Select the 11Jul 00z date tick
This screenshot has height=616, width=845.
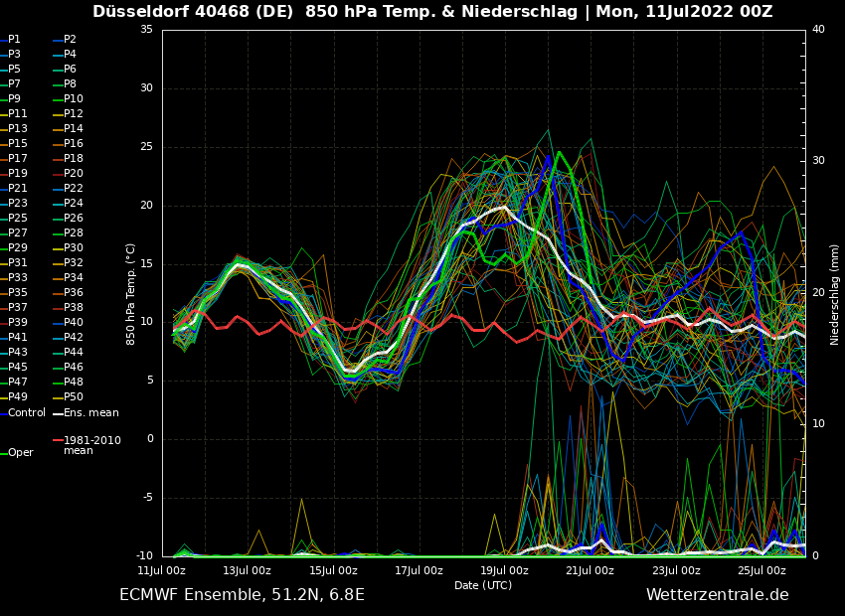161,571
